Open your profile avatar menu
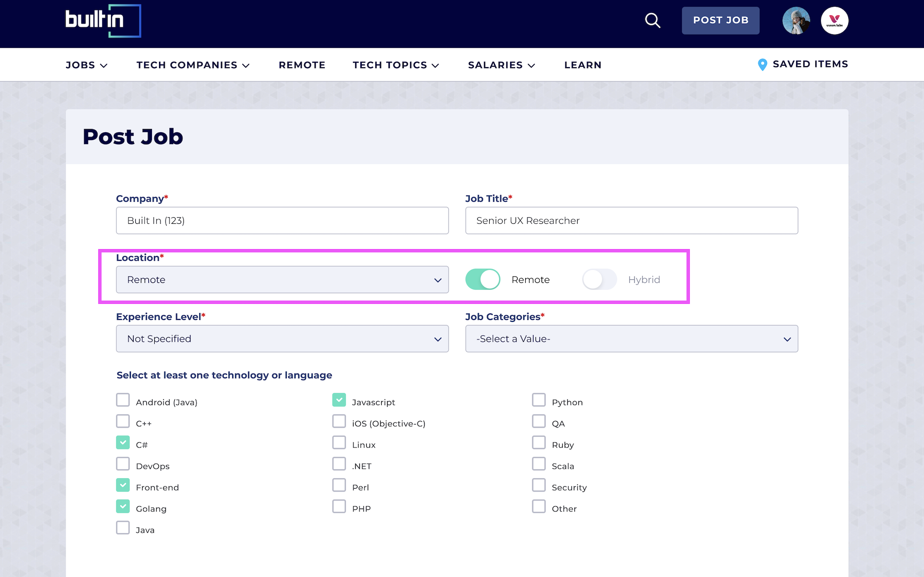Screen dimensions: 924x577 pos(796,20)
